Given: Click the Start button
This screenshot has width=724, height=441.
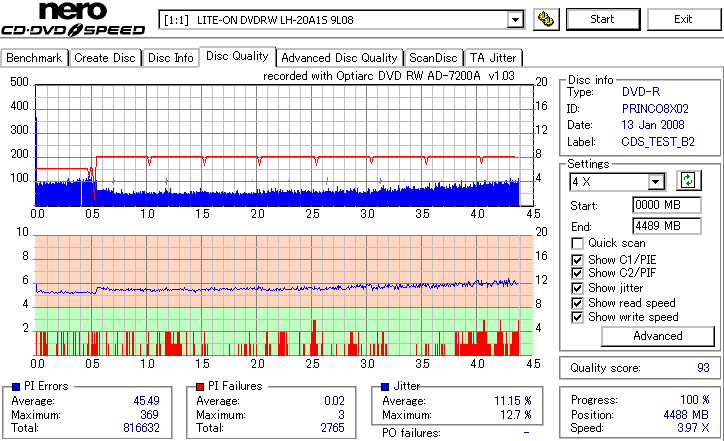Looking at the screenshot, I should [603, 19].
